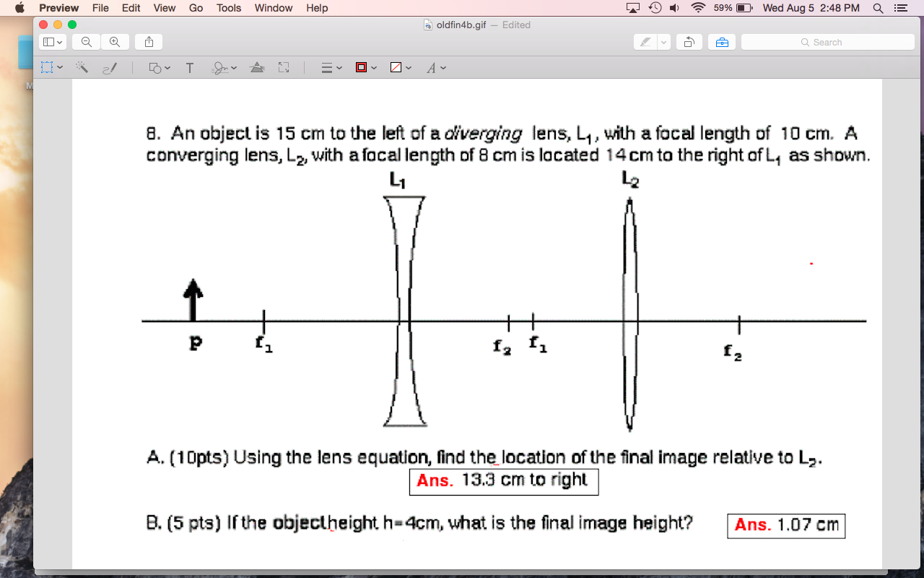Open the View menu in the menu bar
The height and width of the screenshot is (578, 924).
pos(164,8)
